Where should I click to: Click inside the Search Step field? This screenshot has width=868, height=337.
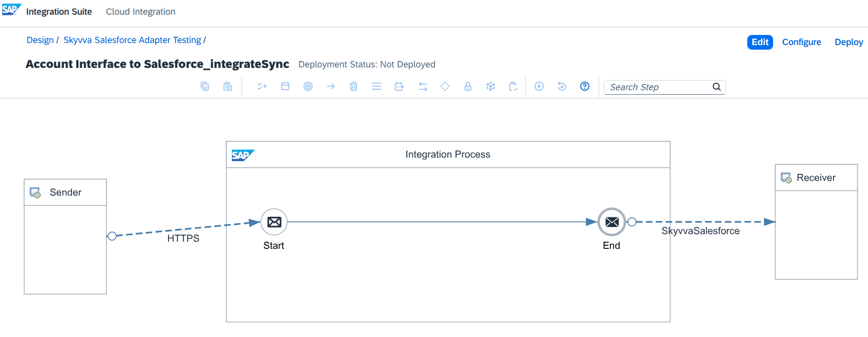coord(658,87)
